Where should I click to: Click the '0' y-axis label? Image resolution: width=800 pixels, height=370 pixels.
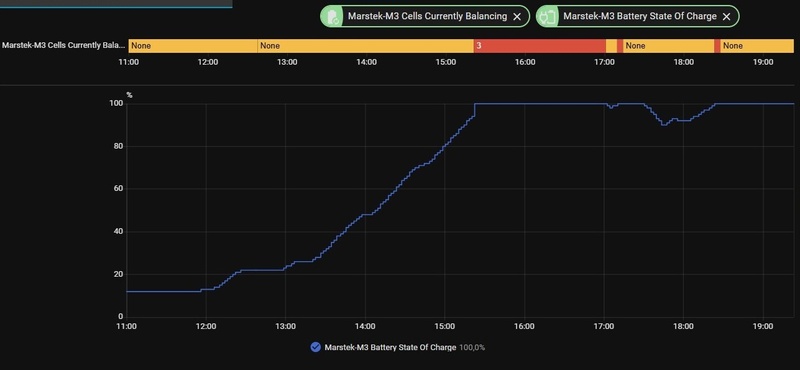coord(121,317)
